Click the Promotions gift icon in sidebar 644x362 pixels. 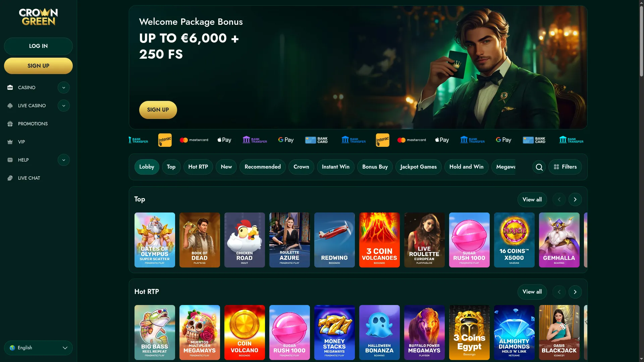[x=10, y=124]
